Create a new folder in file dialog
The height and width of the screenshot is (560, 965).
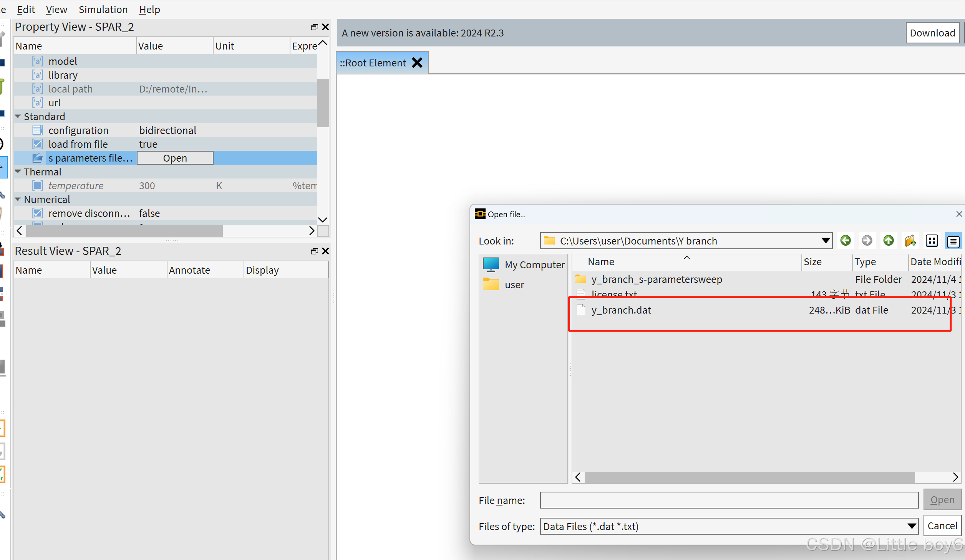(x=910, y=241)
